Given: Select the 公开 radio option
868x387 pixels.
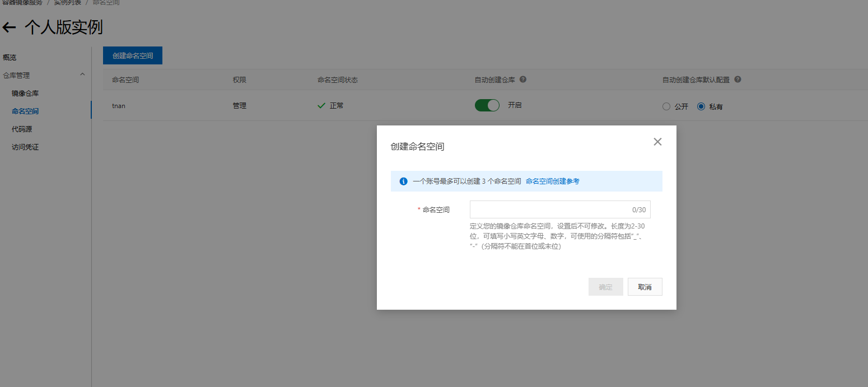Looking at the screenshot, I should pyautogui.click(x=666, y=106).
